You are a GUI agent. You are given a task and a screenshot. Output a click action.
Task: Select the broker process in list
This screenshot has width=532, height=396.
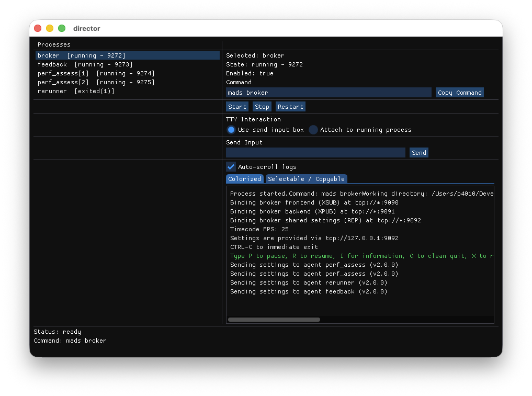[x=81, y=55]
